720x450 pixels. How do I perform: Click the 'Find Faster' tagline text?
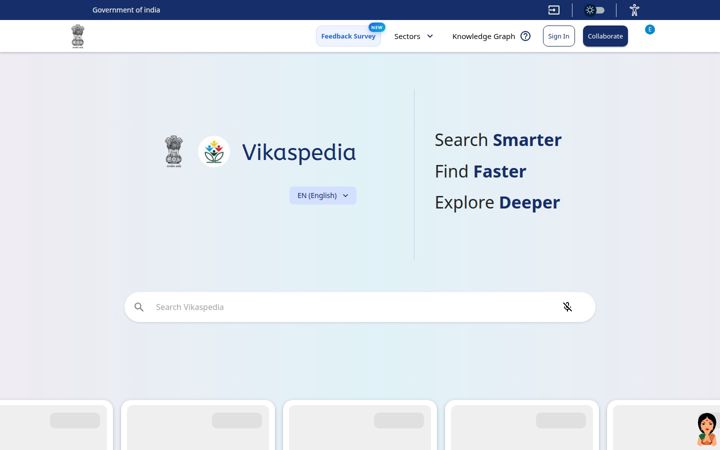(x=480, y=171)
